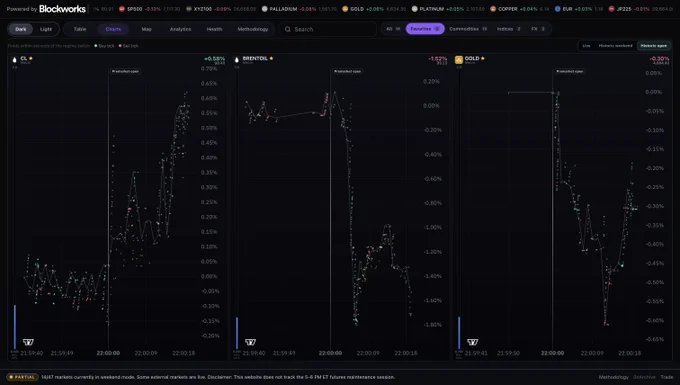Click the BRENTOIL -1.52% change value
The height and width of the screenshot is (385, 680).
[x=438, y=59]
